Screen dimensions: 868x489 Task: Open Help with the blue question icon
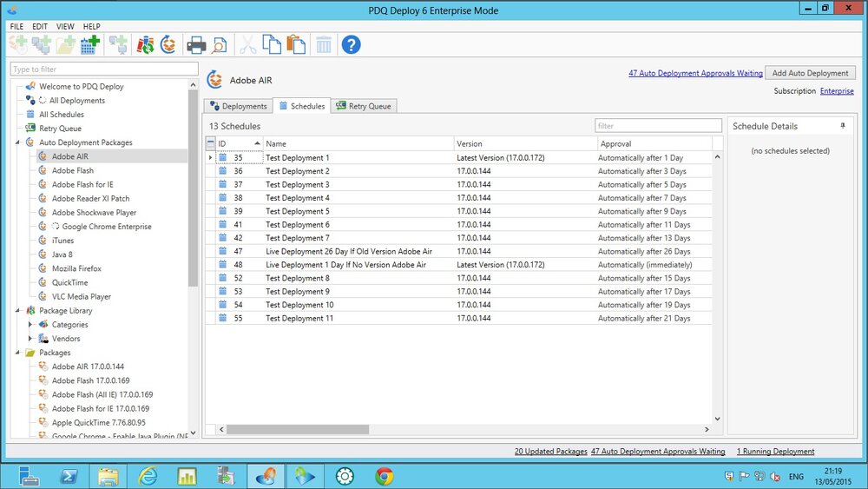(x=351, y=45)
